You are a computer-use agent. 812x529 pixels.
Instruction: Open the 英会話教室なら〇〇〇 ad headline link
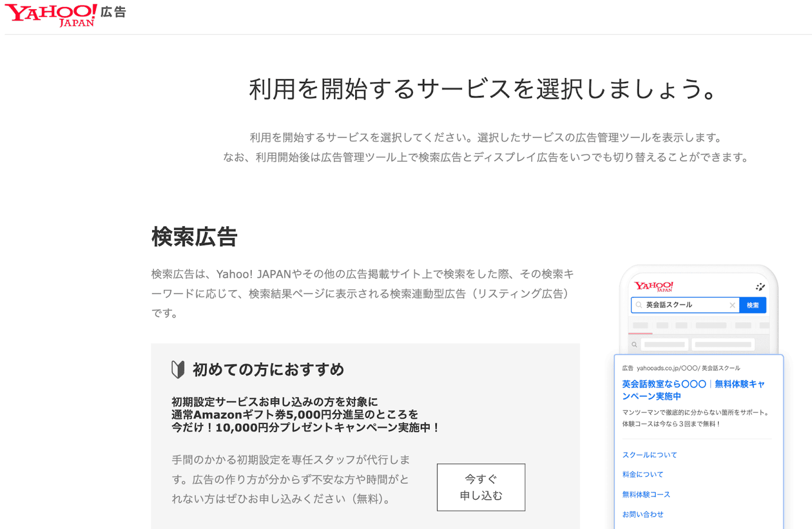(x=693, y=390)
